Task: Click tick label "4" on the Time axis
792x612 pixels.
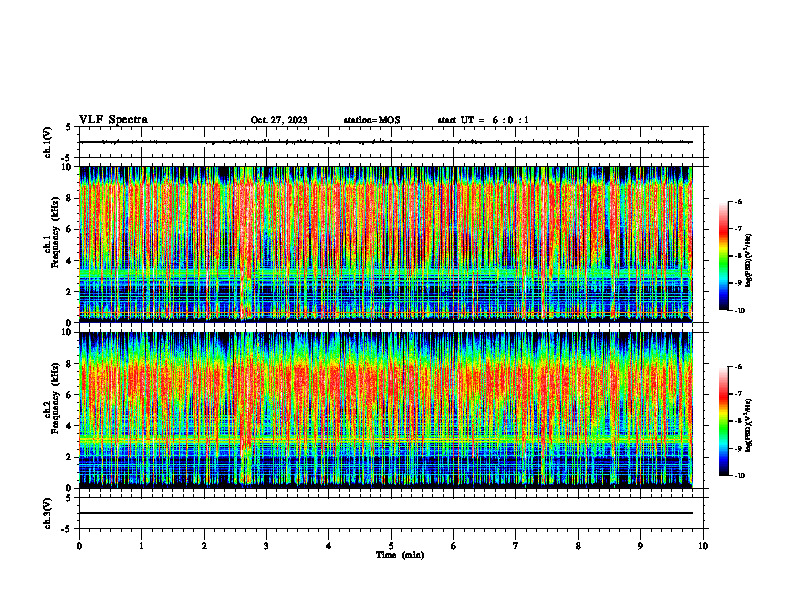Action: 329,546
